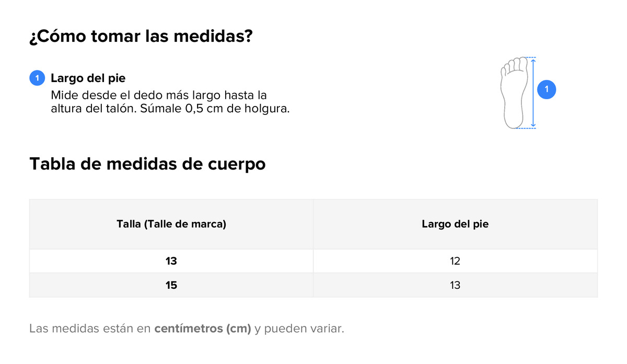Click the dashed line at the toe top
The width and height of the screenshot is (627, 364).
click(x=525, y=57)
